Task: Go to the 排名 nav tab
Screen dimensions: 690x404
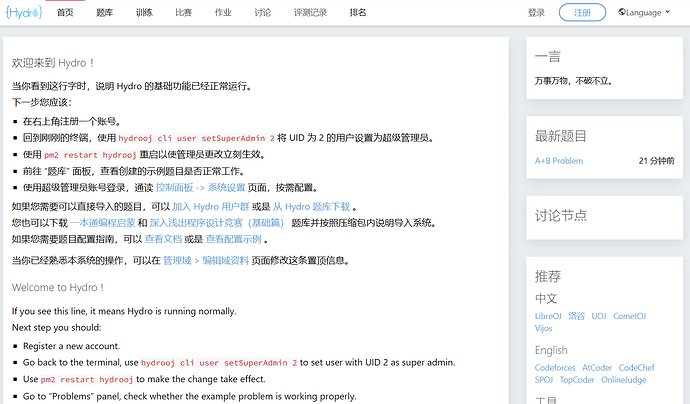Action: coord(358,13)
